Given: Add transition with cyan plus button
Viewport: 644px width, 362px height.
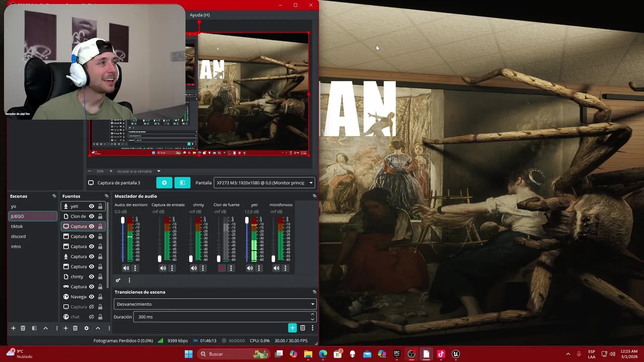Looking at the screenshot, I should [292, 328].
